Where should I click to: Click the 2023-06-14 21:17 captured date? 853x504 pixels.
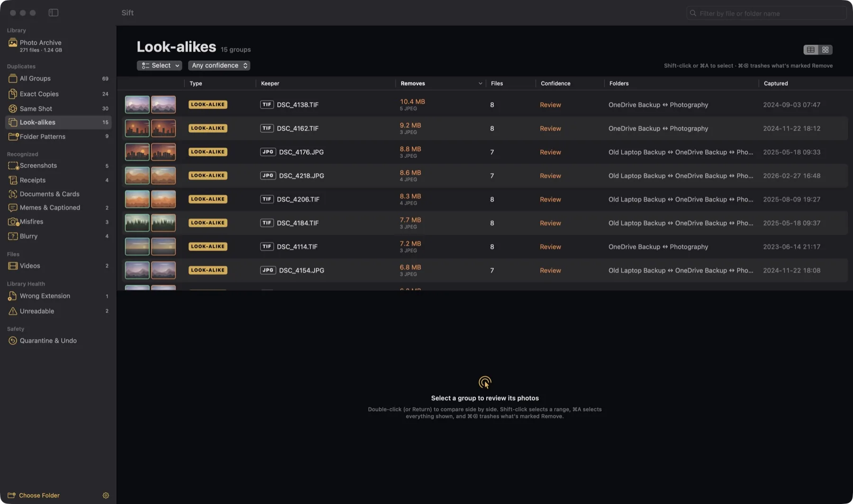pos(791,247)
